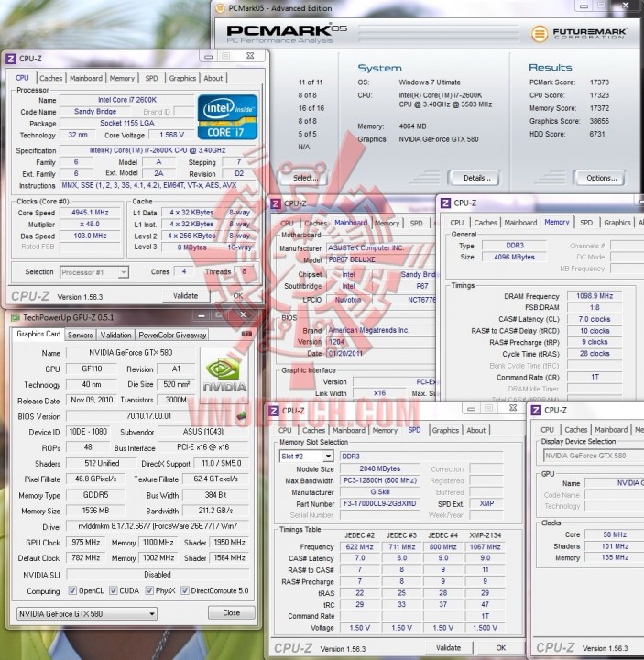
Task: Click the CPU-Z logo in the CPU window title bar
Action: (x=11, y=59)
